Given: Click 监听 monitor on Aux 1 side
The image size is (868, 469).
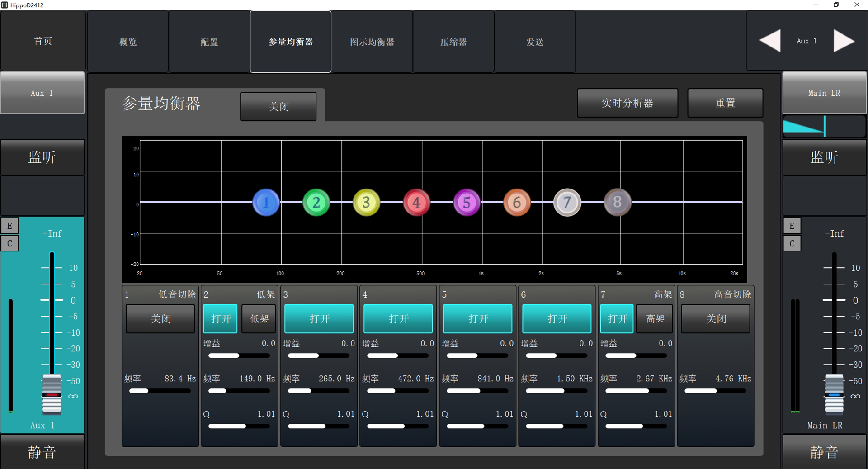Looking at the screenshot, I should 42,157.
